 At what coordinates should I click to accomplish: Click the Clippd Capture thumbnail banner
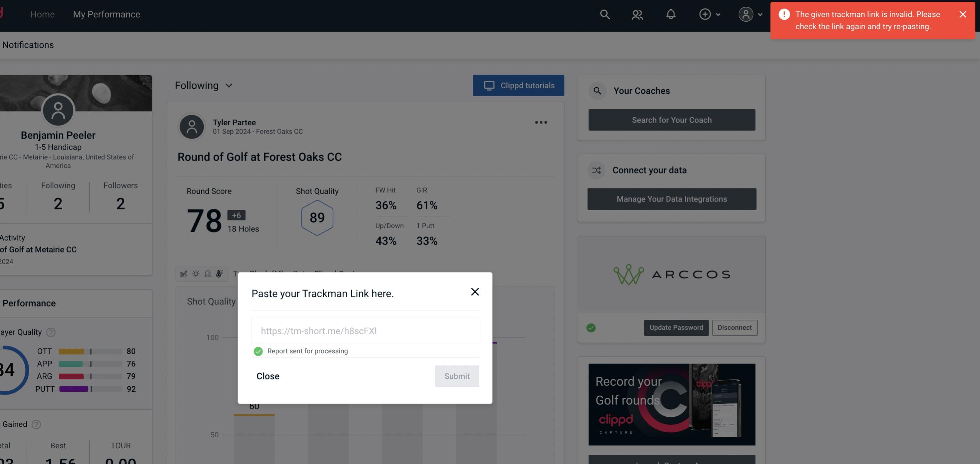[672, 404]
